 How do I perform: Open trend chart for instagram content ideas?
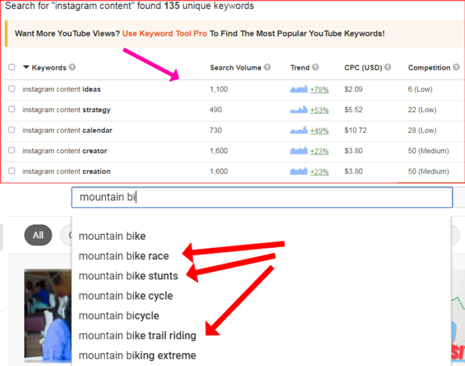(x=299, y=89)
